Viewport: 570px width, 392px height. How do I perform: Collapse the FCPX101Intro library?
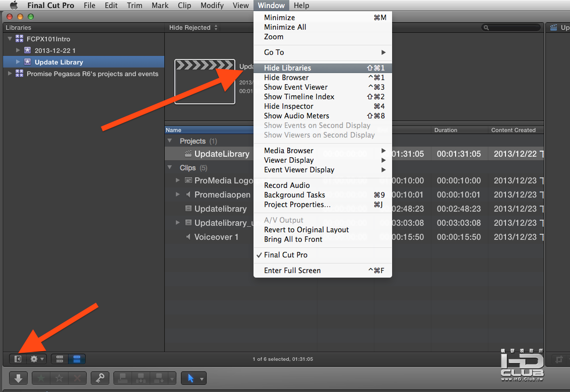[10, 38]
